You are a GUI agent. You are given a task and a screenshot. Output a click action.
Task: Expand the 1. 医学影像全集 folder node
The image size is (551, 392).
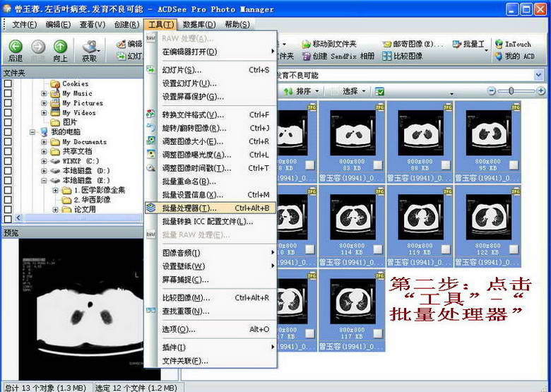pyautogui.click(x=55, y=191)
